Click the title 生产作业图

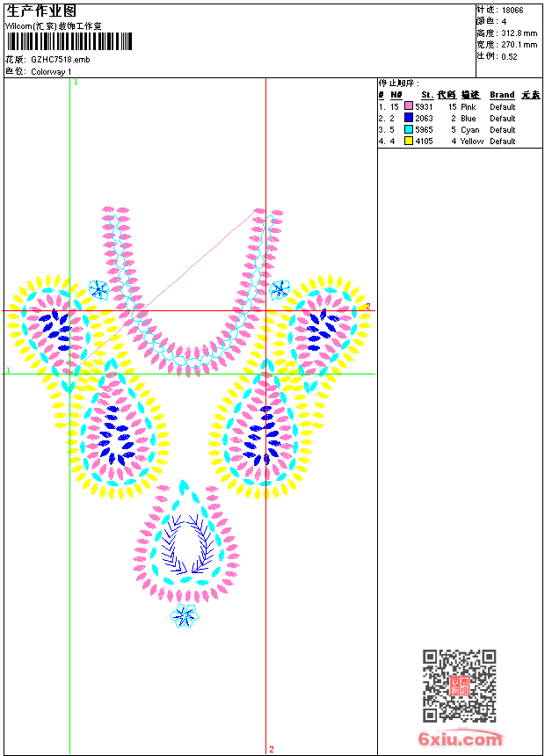coord(41,11)
